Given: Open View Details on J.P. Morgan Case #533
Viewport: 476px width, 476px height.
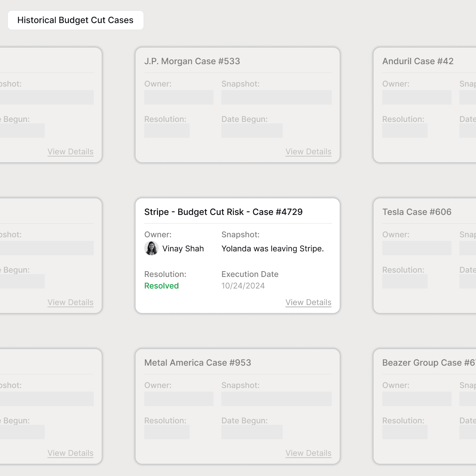Looking at the screenshot, I should (x=308, y=152).
